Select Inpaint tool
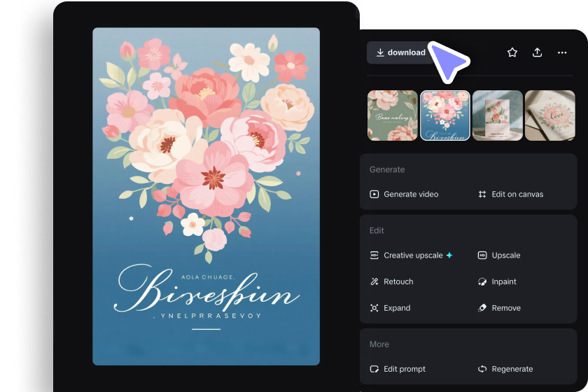The image size is (588, 392). [497, 281]
